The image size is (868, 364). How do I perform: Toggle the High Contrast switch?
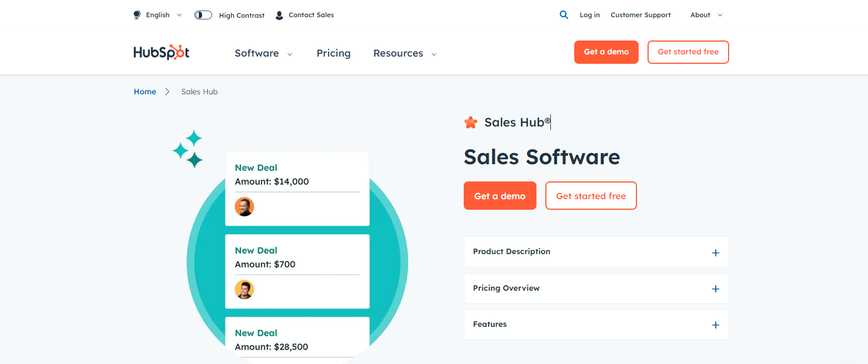coord(203,15)
